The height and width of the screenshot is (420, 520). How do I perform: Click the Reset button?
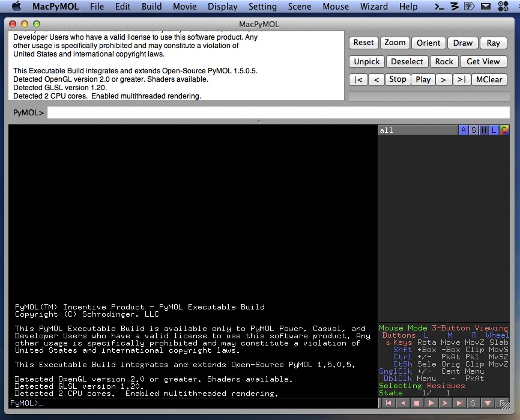click(363, 43)
